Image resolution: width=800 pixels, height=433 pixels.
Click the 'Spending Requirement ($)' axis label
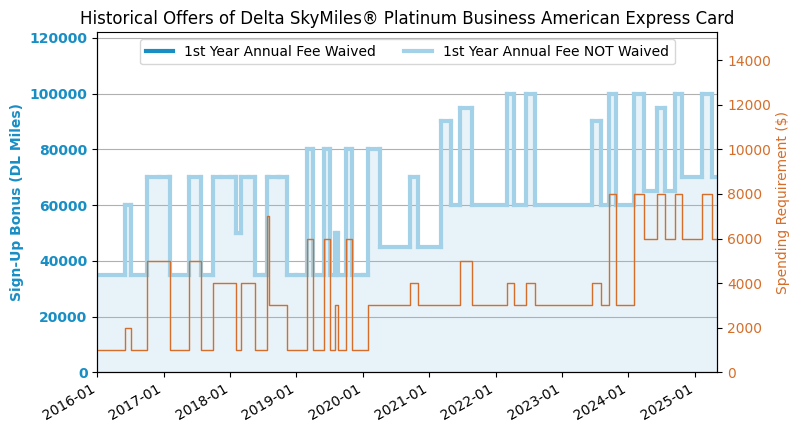(782, 202)
